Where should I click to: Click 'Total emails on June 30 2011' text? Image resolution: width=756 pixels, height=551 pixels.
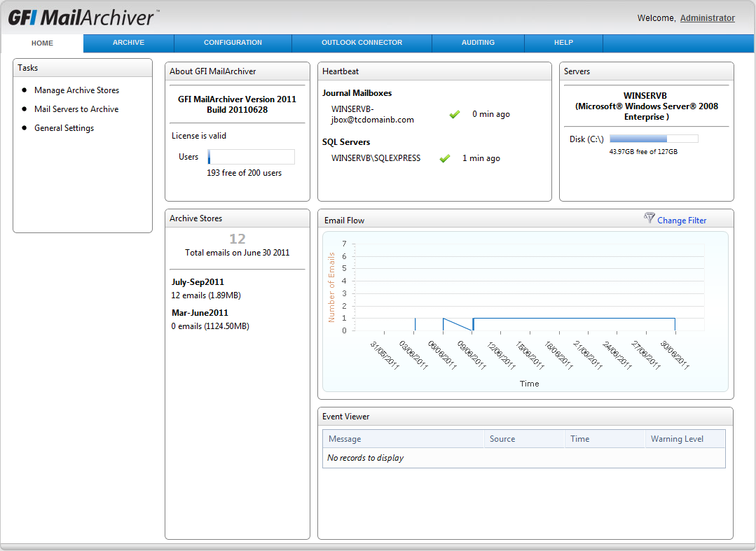pos(238,252)
